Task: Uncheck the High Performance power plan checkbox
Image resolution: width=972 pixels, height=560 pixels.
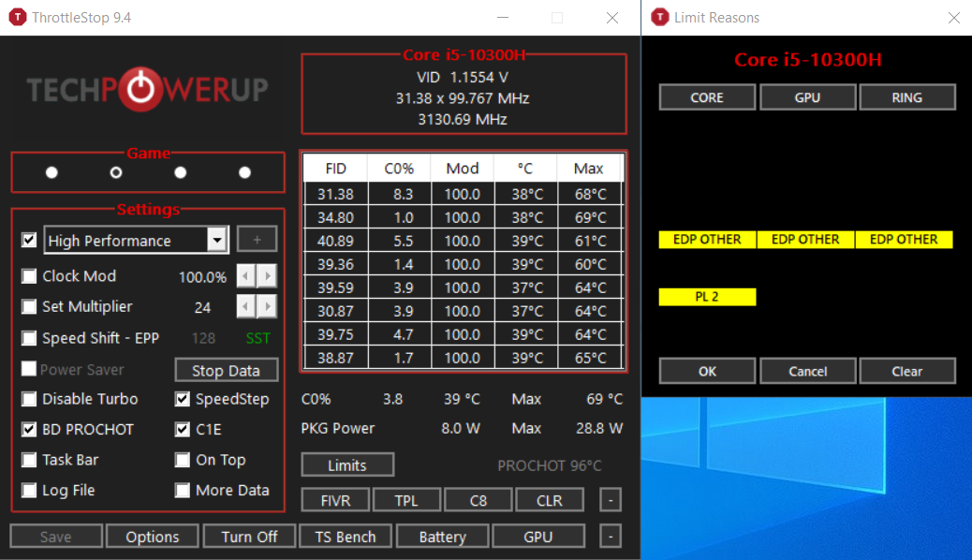Action: [29, 240]
